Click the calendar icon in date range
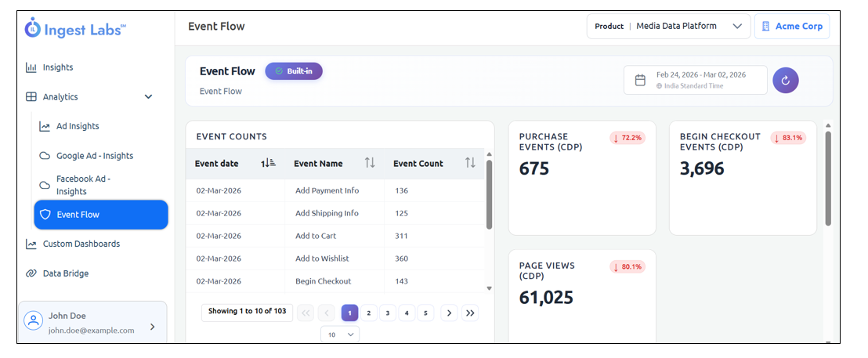The height and width of the screenshot is (358, 868). (640, 80)
